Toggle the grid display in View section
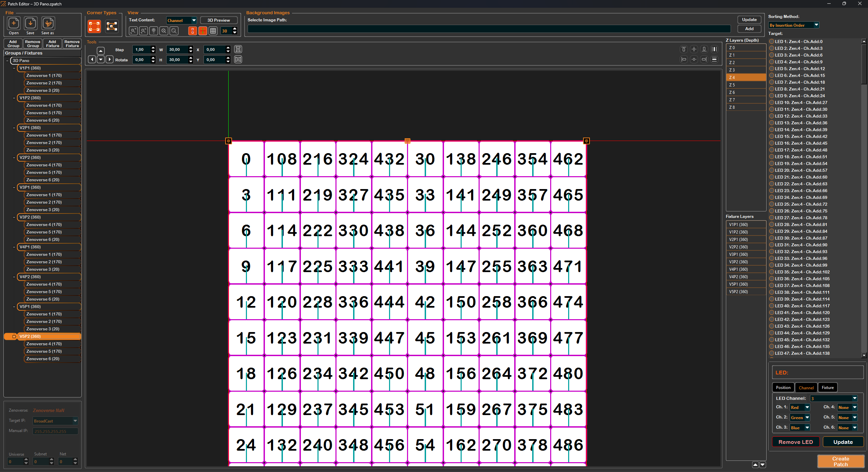The image size is (868, 472). [x=213, y=31]
